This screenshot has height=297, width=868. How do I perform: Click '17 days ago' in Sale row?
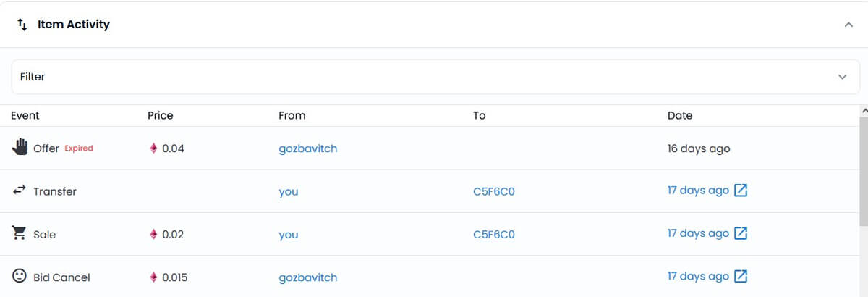pos(698,233)
